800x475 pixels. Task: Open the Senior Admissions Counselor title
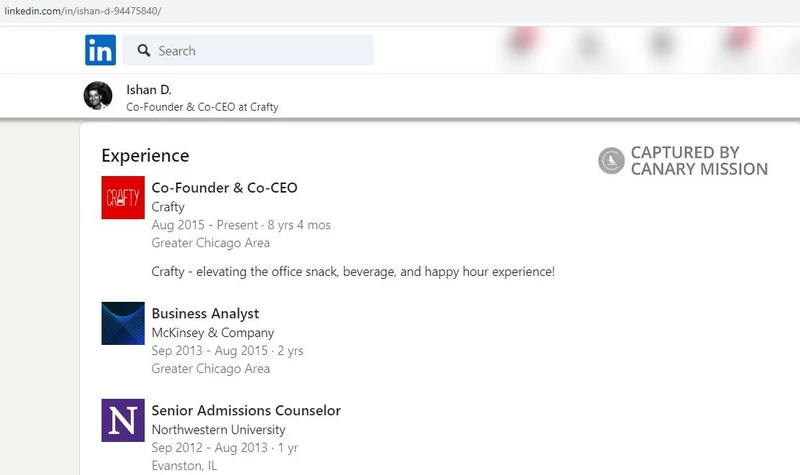246,410
